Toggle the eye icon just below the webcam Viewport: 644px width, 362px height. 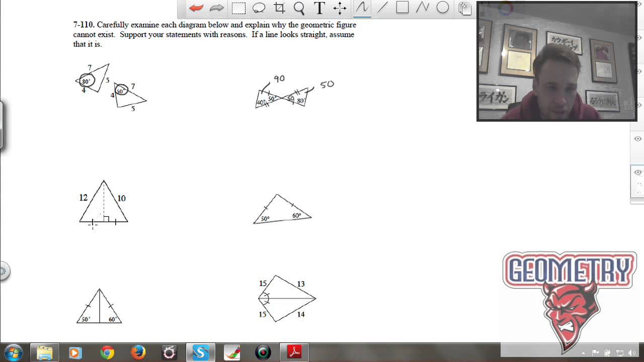coord(638,139)
